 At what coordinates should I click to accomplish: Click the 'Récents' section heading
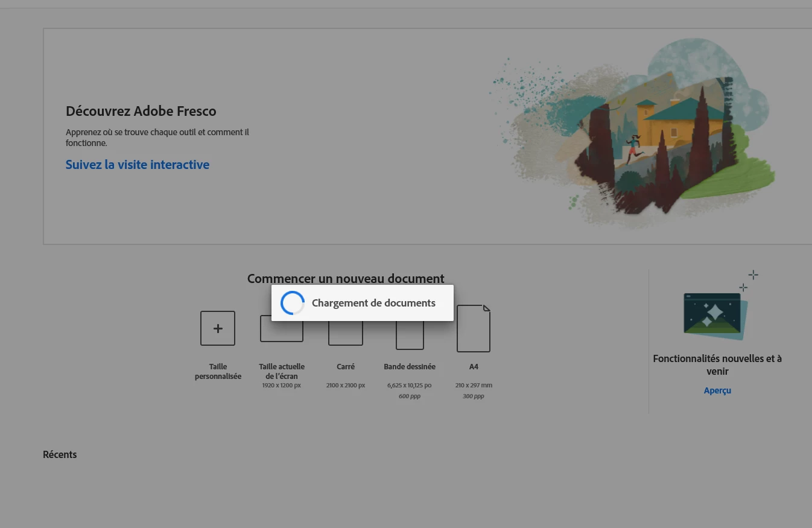[60, 454]
